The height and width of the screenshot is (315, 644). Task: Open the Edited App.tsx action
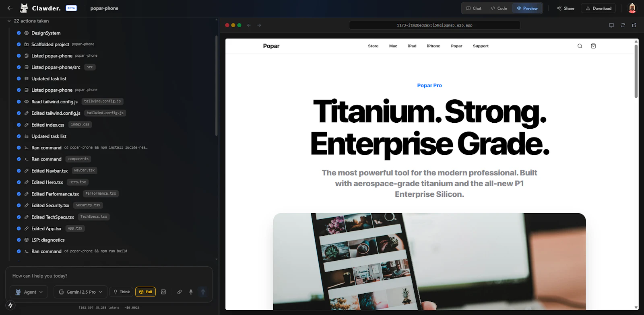(x=50, y=229)
